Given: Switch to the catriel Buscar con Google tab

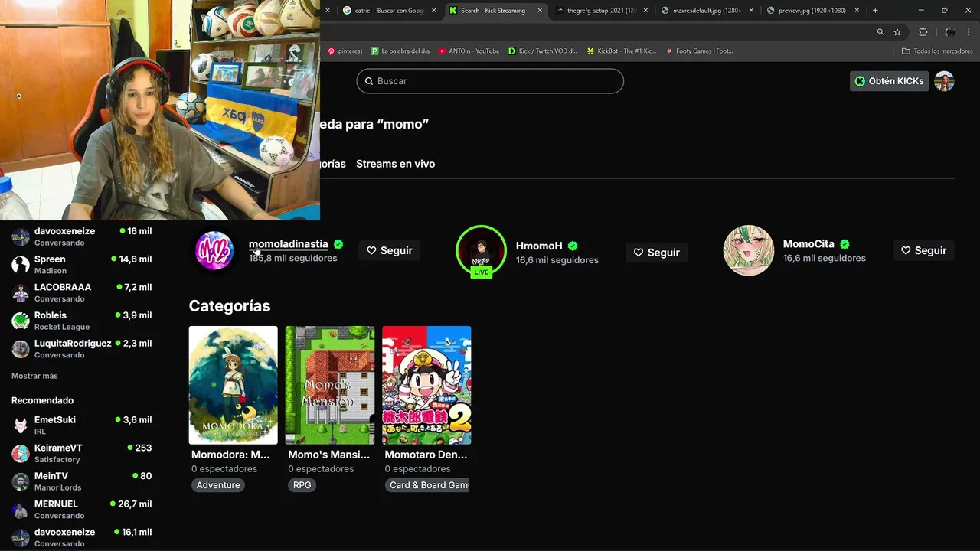Looking at the screenshot, I should (389, 11).
